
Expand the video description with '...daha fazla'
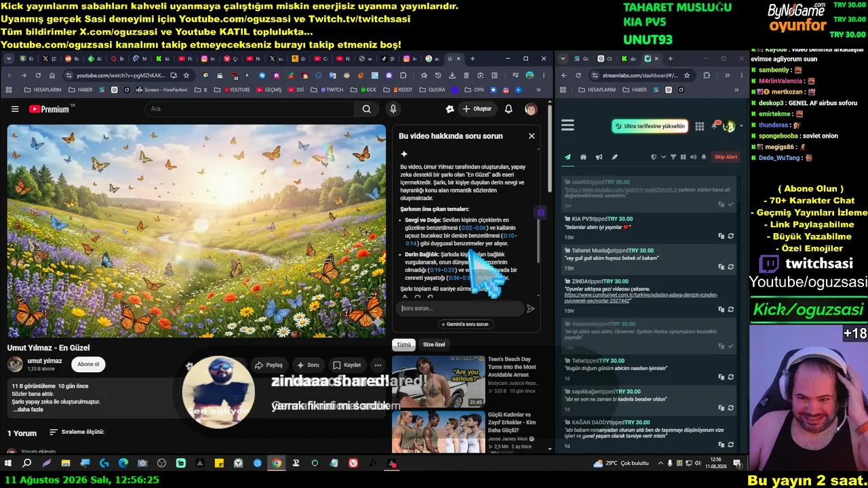pos(28,410)
